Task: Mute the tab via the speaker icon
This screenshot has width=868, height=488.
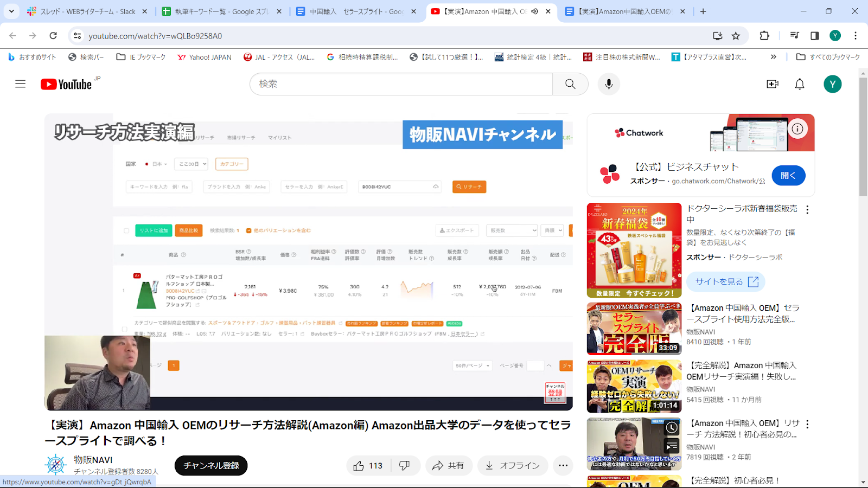Action: click(x=535, y=11)
